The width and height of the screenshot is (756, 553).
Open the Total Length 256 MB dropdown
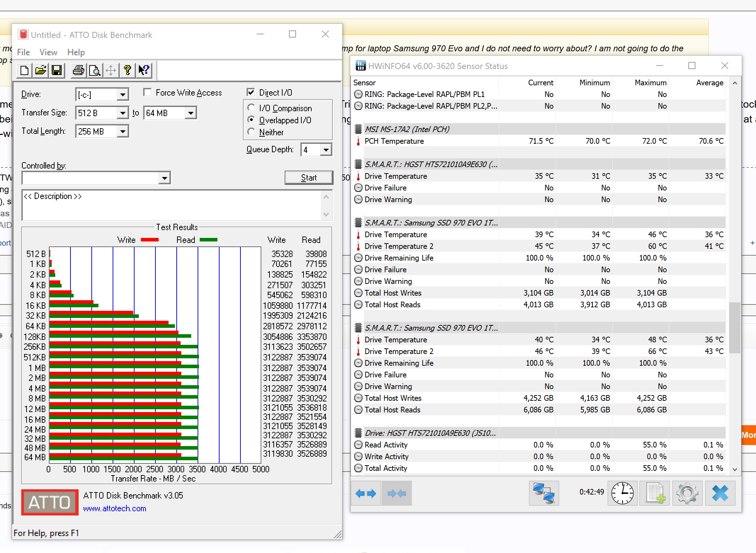pos(123,131)
